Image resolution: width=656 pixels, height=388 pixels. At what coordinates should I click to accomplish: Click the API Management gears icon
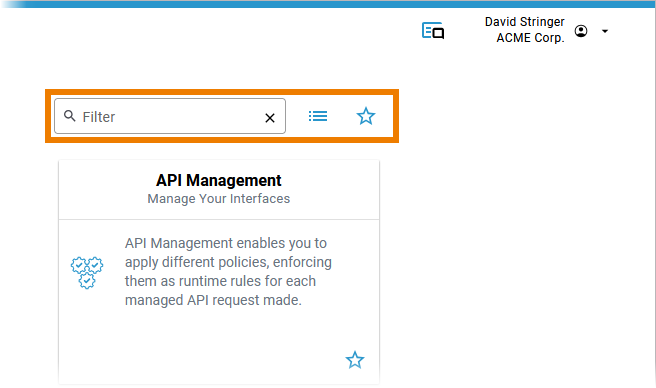87,272
